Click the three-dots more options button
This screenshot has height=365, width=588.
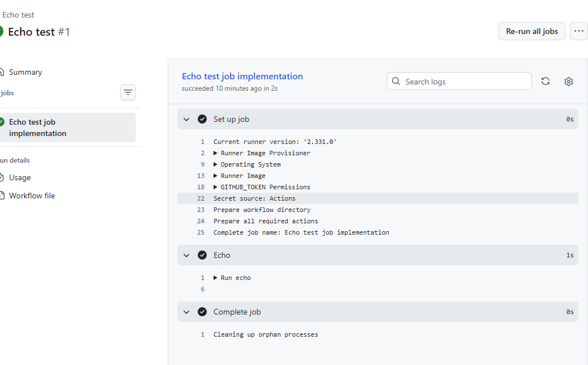[x=578, y=31]
